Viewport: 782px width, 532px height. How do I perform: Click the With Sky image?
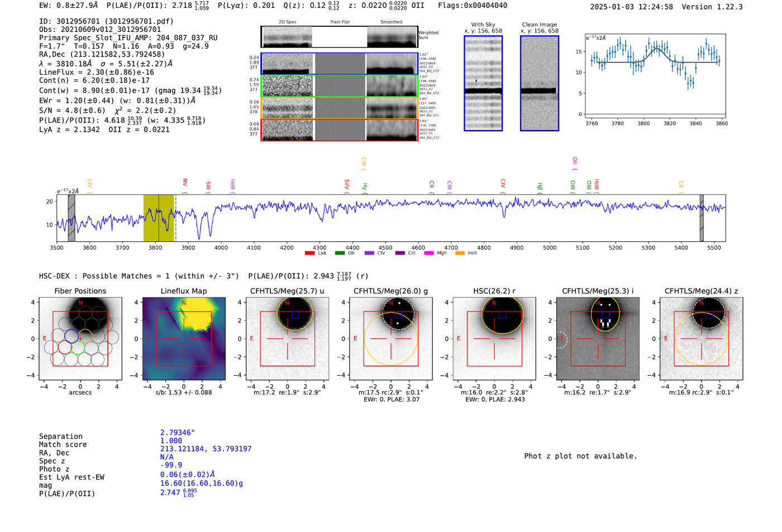[x=483, y=83]
